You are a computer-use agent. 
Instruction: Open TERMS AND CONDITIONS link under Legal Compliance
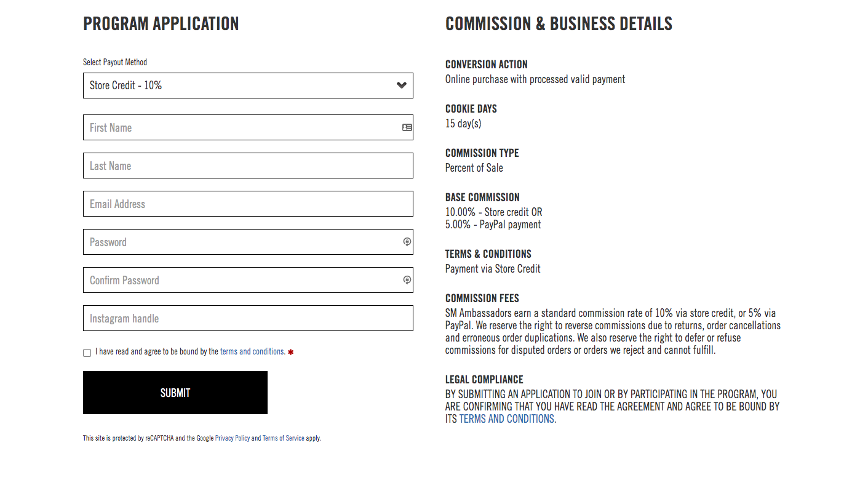506,419
